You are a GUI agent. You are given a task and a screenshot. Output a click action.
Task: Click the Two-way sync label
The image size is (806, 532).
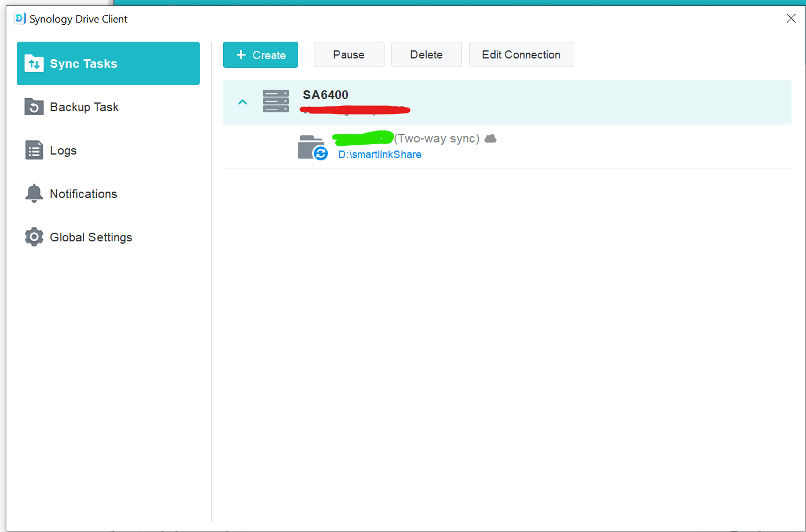pos(437,138)
